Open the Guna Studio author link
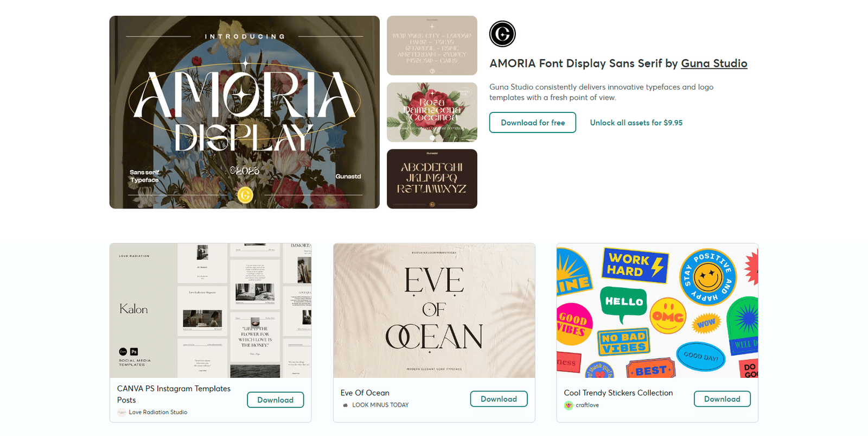This screenshot has width=868, height=436. click(714, 64)
